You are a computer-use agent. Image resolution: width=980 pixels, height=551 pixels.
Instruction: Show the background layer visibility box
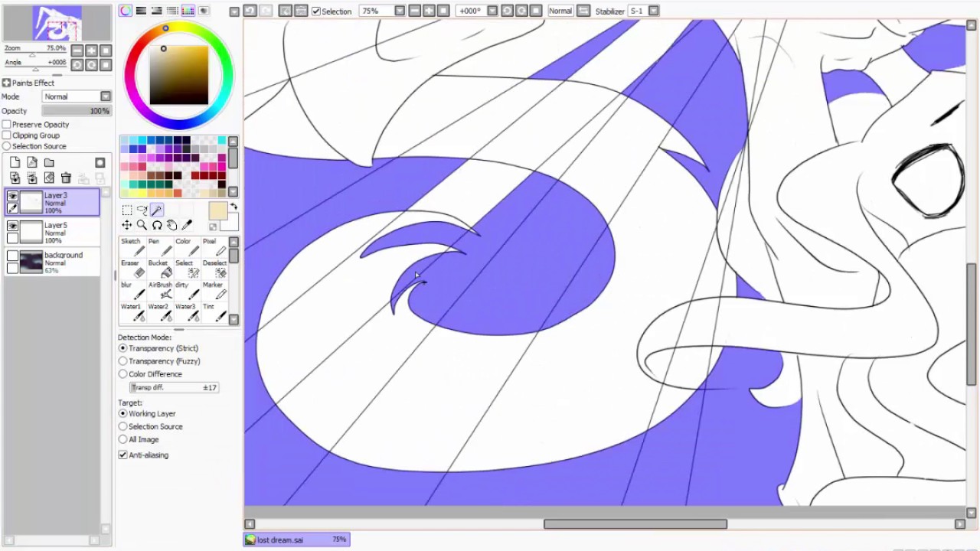click(x=12, y=256)
